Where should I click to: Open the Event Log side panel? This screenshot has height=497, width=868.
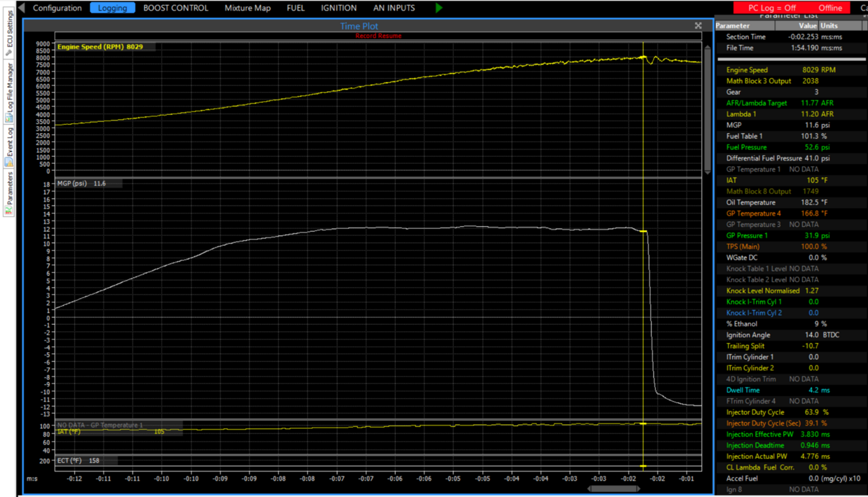point(9,146)
